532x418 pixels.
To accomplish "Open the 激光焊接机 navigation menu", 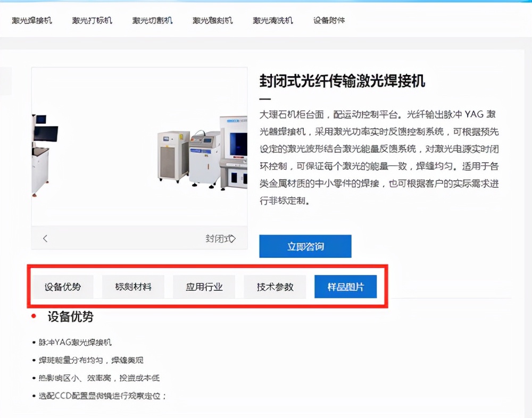I will (31, 21).
